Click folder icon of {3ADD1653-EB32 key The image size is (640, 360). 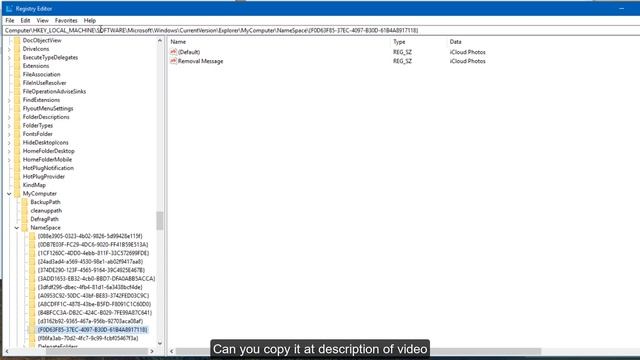32,279
